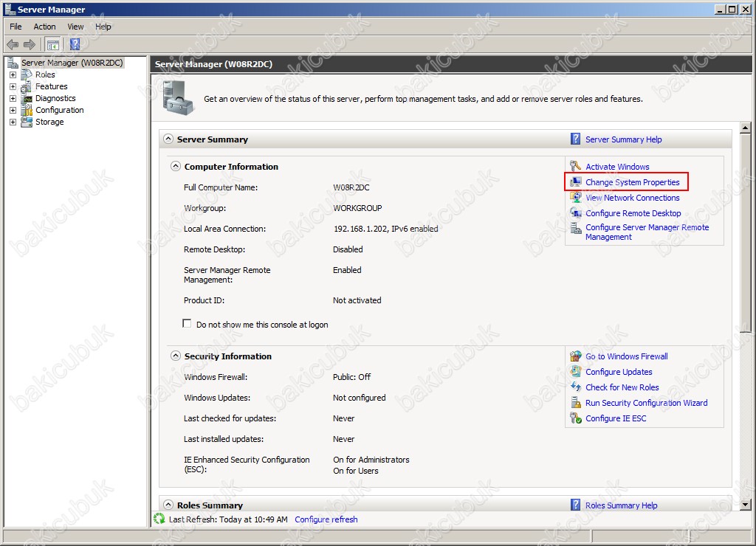The width and height of the screenshot is (756, 546).
Task: Click the Configure refresh link
Action: tap(326, 519)
